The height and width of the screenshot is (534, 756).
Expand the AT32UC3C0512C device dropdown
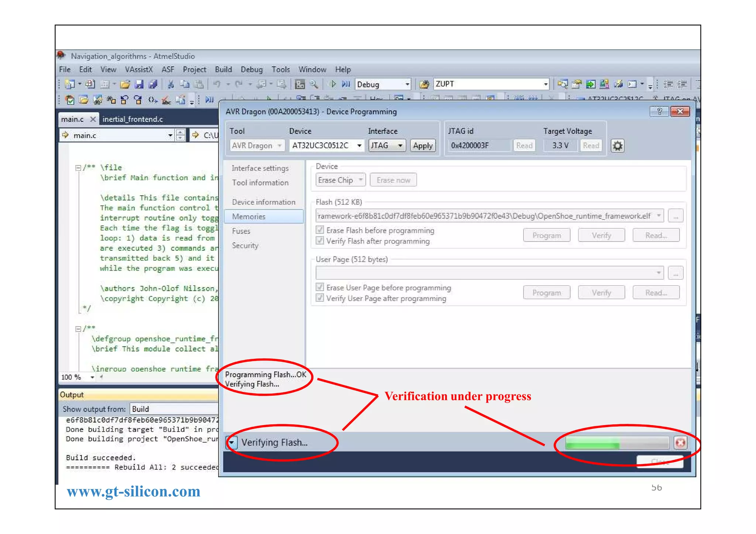click(359, 146)
